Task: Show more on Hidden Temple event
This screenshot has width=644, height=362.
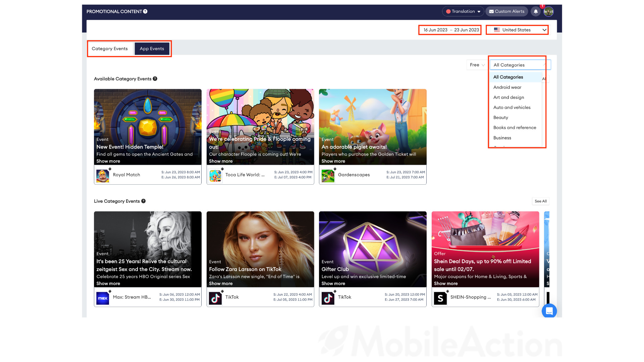Action: pos(108,161)
